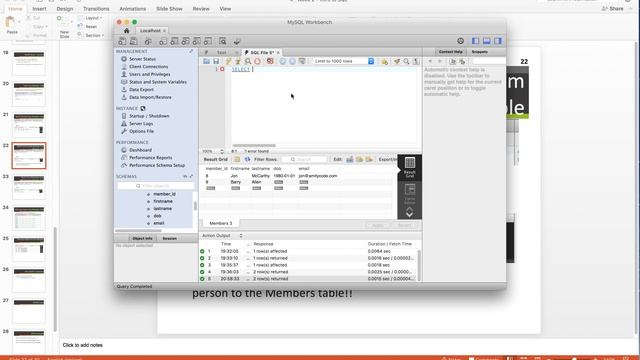This screenshot has width=640, height=360.
Task: Save script icon in query toolbar
Action: pos(216,61)
